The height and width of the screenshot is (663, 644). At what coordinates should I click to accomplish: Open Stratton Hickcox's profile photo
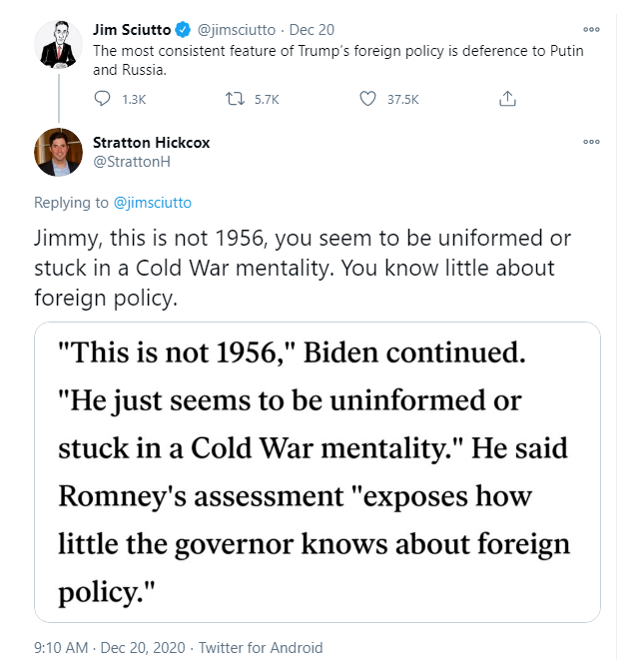coord(58,152)
